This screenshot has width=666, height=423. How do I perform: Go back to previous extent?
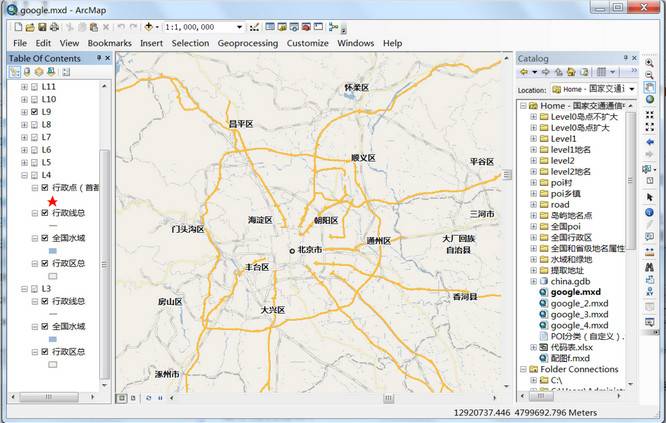point(649,142)
